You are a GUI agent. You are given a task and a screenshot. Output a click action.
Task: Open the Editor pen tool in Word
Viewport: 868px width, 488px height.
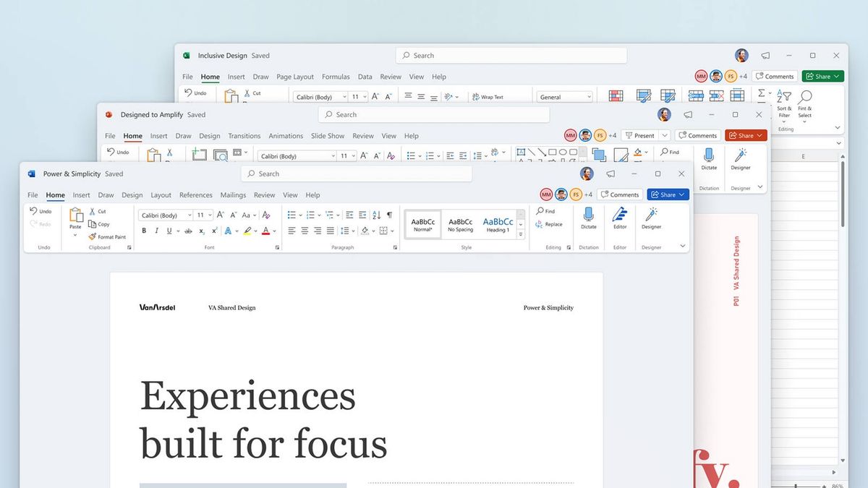click(620, 214)
